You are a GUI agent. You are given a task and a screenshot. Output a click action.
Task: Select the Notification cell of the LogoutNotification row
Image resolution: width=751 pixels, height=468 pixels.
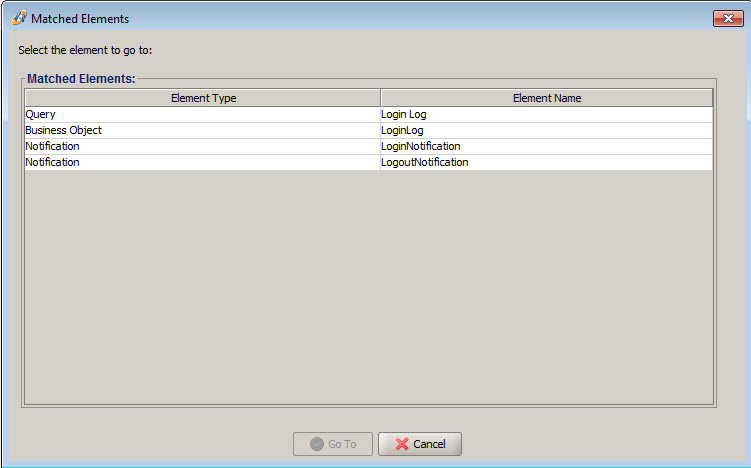tap(203, 162)
